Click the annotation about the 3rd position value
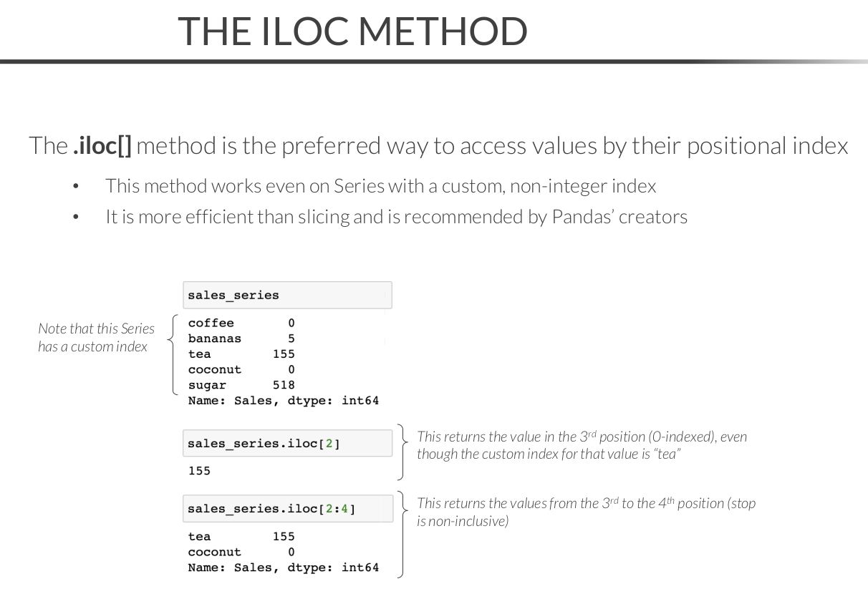The width and height of the screenshot is (868, 599). pyautogui.click(x=582, y=445)
